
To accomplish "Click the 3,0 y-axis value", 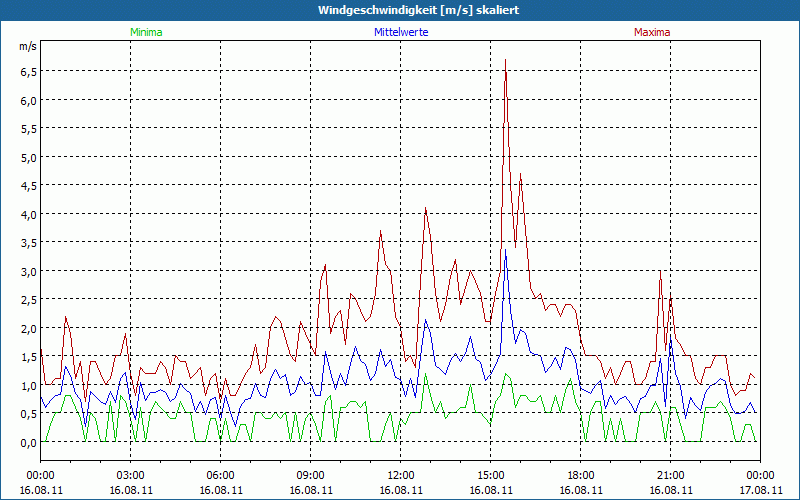I will 29,271.
